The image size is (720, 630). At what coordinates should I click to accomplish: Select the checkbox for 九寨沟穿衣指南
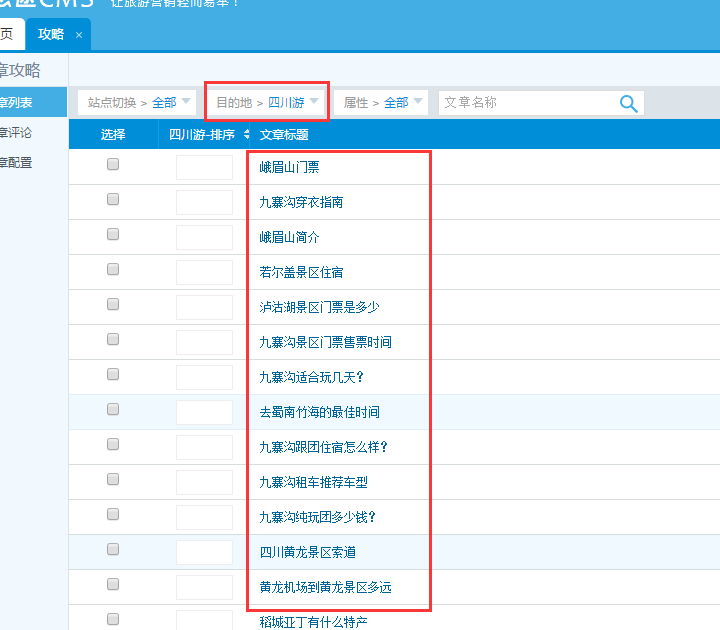pyautogui.click(x=113, y=199)
